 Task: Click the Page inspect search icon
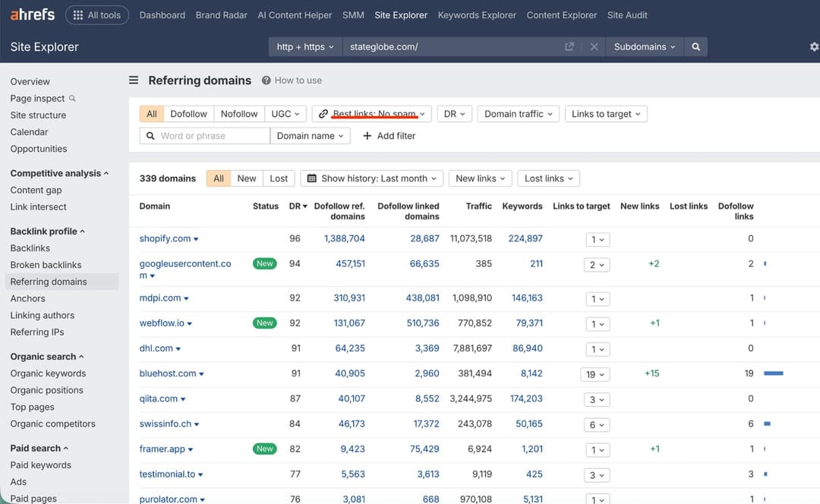click(x=72, y=98)
